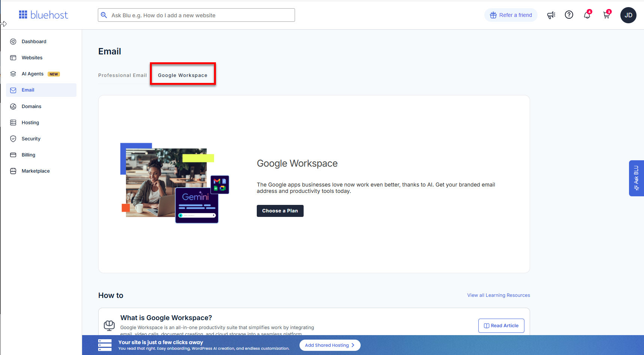This screenshot has width=644, height=355.
Task: Click the Read Article button
Action: [501, 326]
